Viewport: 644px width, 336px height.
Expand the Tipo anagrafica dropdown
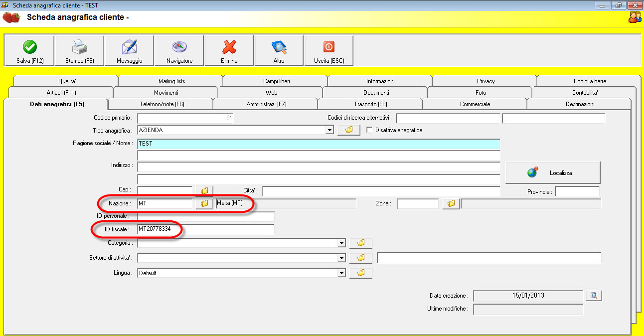(x=329, y=130)
